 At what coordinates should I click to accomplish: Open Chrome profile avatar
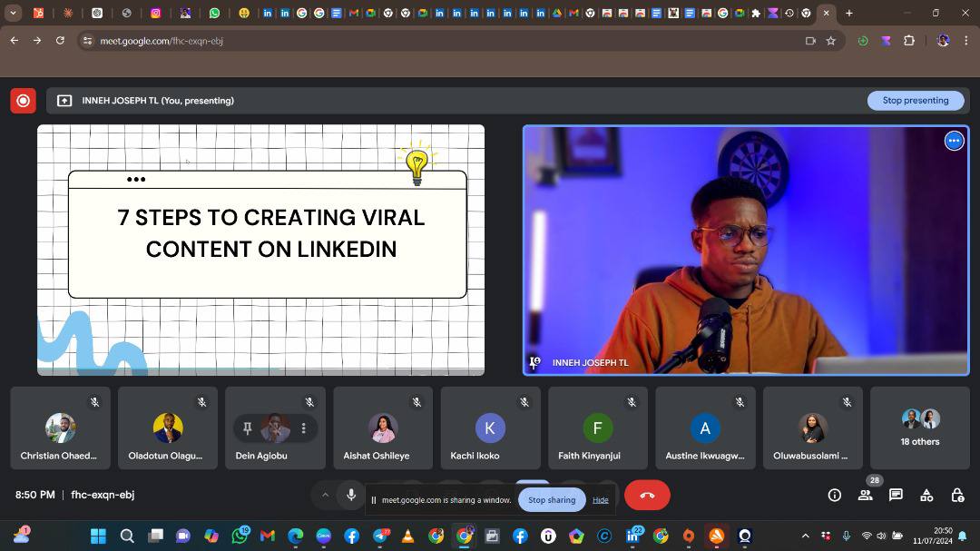click(943, 41)
